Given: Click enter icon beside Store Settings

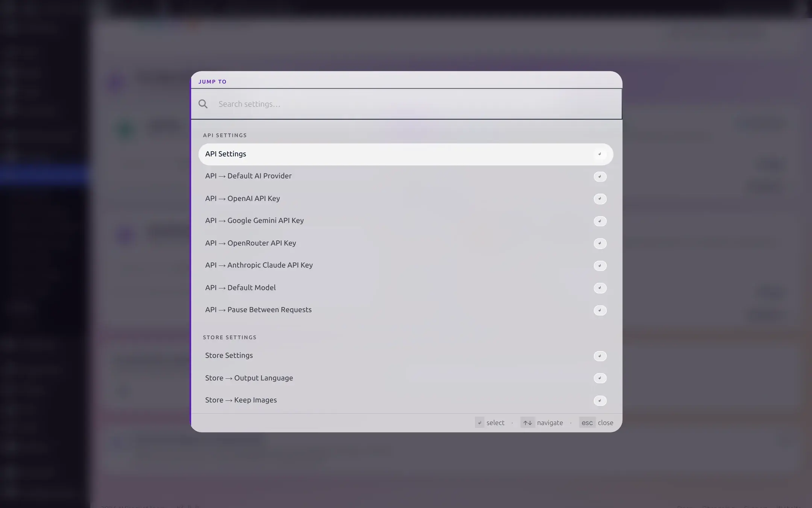Looking at the screenshot, I should coord(600,356).
